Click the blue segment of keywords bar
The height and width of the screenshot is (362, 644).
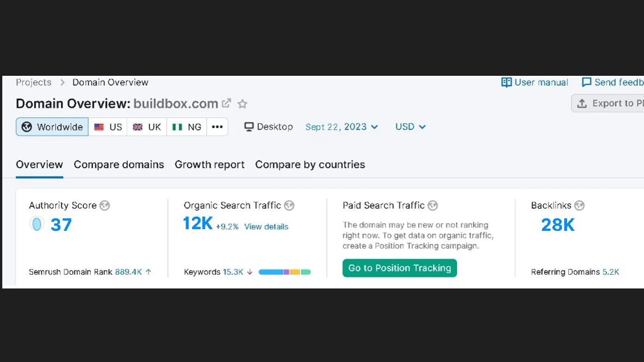pyautogui.click(x=271, y=272)
